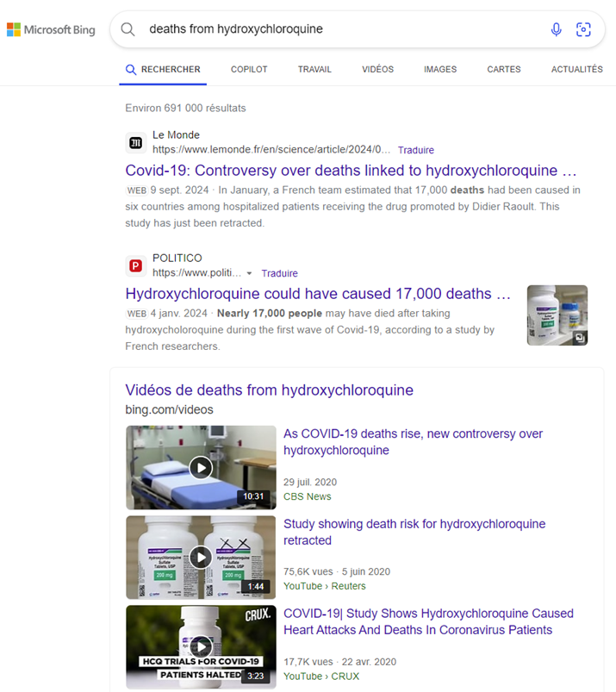Open Study showing death risk retracted video title
The image size is (616, 692).
click(x=414, y=532)
